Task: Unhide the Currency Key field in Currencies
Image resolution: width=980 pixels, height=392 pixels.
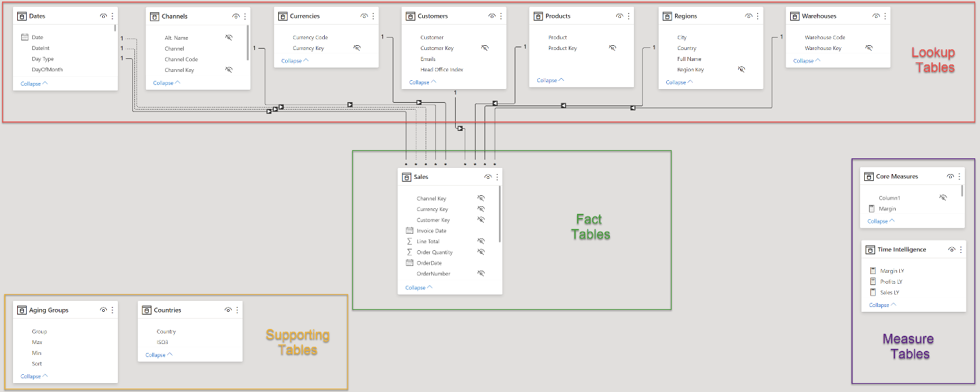Action: coord(357,48)
